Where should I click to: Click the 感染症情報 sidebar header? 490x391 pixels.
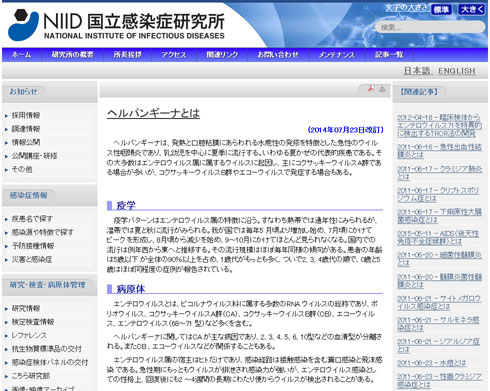[29, 195]
